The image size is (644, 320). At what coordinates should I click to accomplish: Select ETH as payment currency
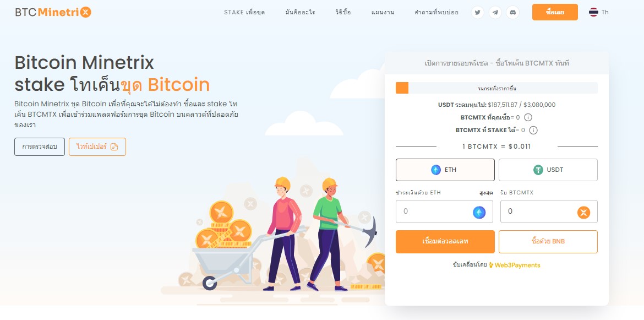445,170
